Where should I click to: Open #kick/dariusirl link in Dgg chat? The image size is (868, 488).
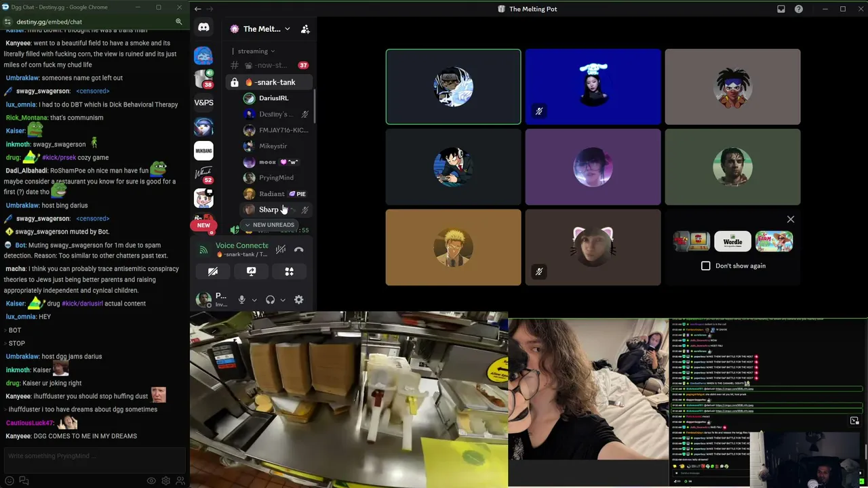click(82, 304)
